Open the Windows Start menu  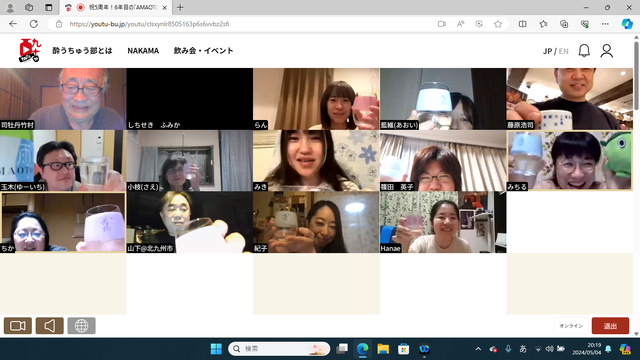[x=216, y=349]
